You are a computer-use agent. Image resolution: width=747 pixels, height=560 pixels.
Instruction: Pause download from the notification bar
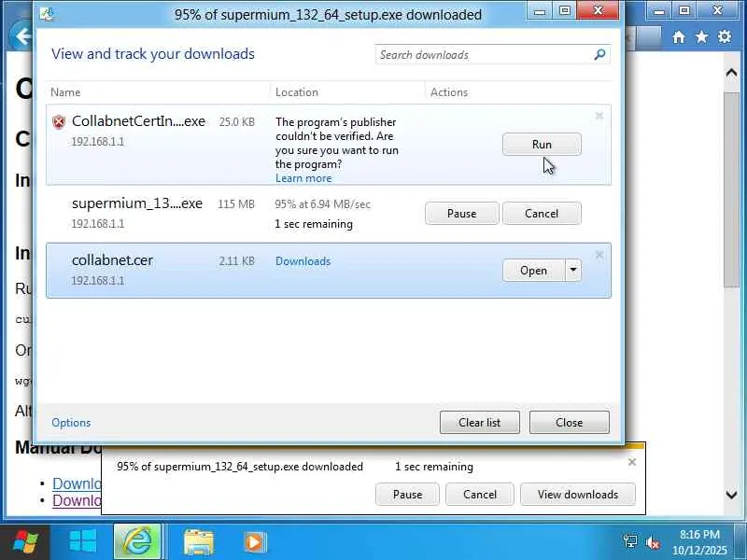click(x=407, y=495)
